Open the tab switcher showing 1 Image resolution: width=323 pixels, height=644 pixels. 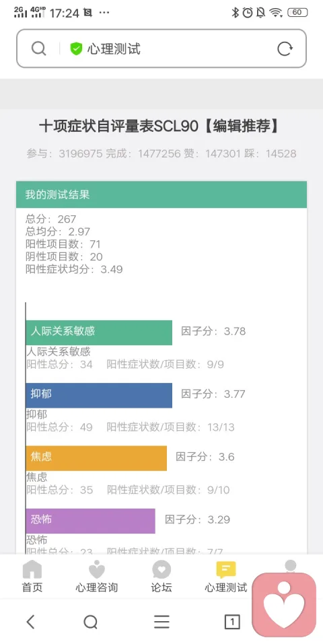click(x=232, y=622)
